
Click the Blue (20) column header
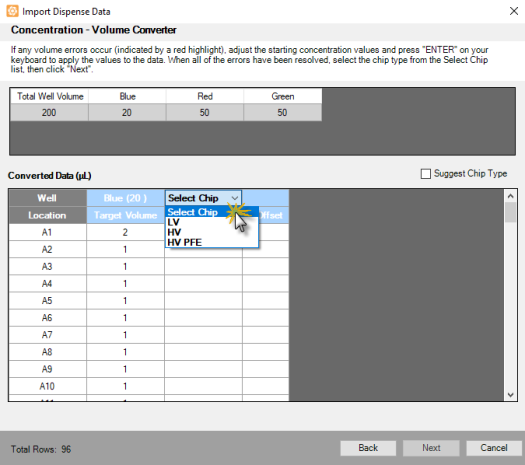(x=125, y=198)
